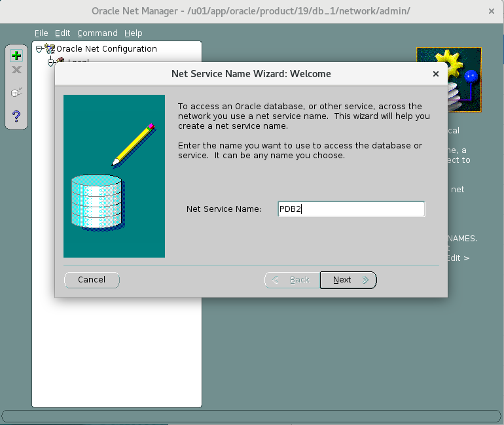Click the Net Service Name: label

coord(224,209)
